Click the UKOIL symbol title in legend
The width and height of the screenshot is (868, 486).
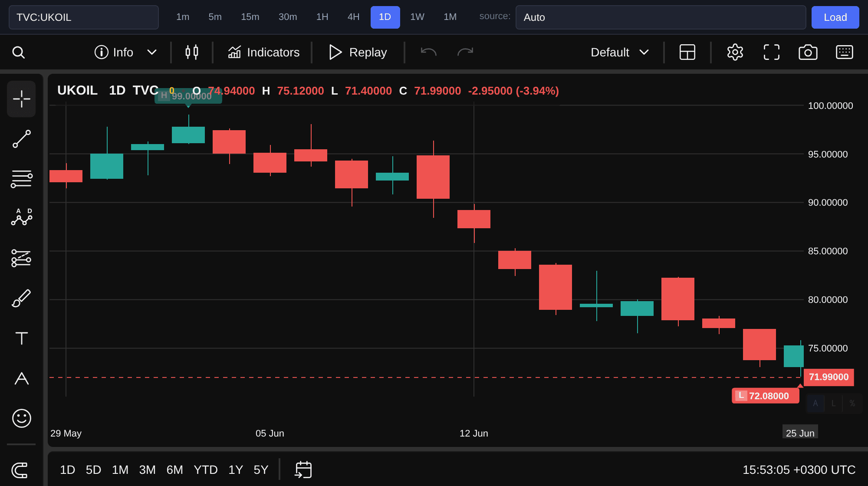tap(77, 90)
